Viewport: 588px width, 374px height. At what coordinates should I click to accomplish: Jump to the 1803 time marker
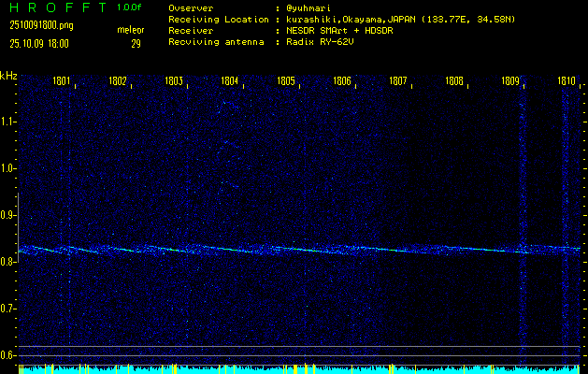click(x=174, y=82)
